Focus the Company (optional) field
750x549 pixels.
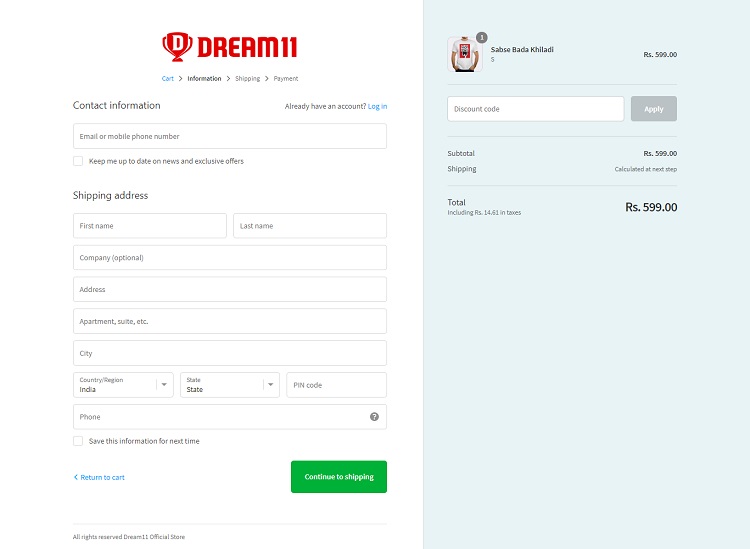pyautogui.click(x=230, y=257)
